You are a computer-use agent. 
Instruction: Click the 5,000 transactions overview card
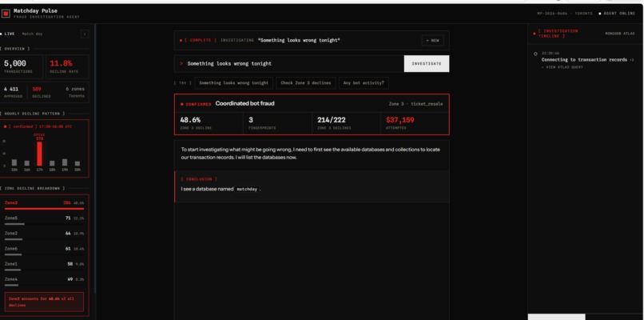(22, 66)
